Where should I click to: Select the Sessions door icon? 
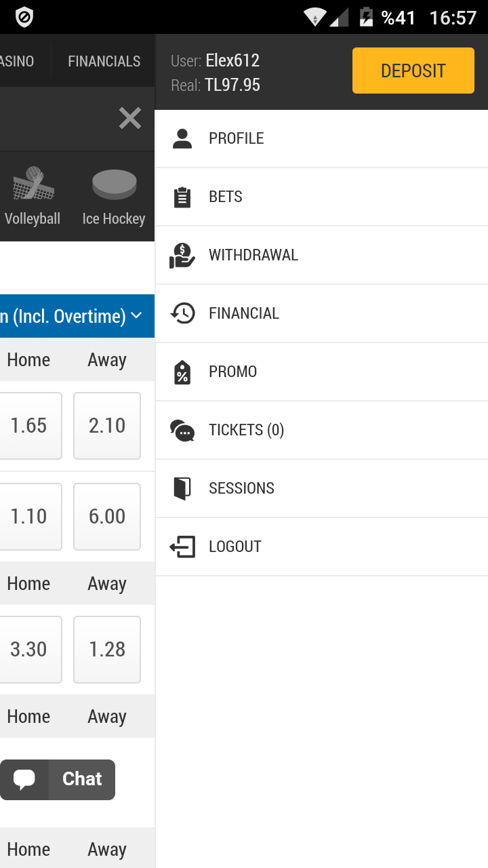[182, 488]
